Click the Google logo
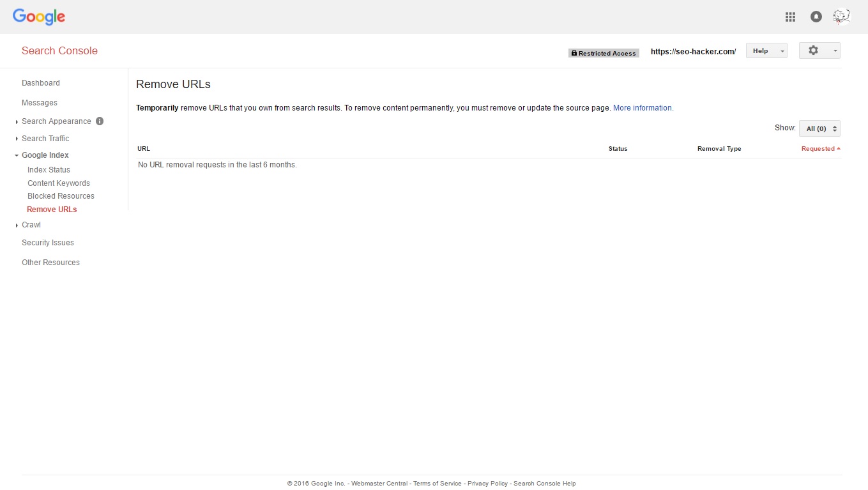The height and width of the screenshot is (490, 868). [39, 17]
